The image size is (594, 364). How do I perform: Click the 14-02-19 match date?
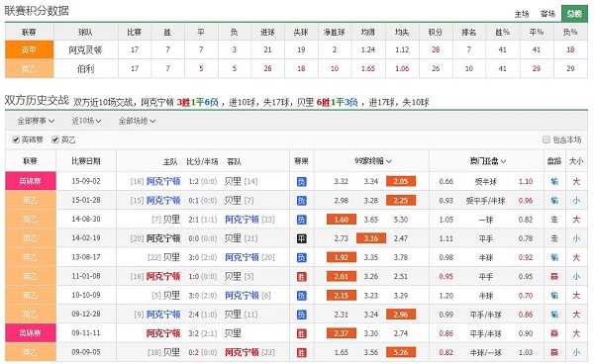[86, 238]
